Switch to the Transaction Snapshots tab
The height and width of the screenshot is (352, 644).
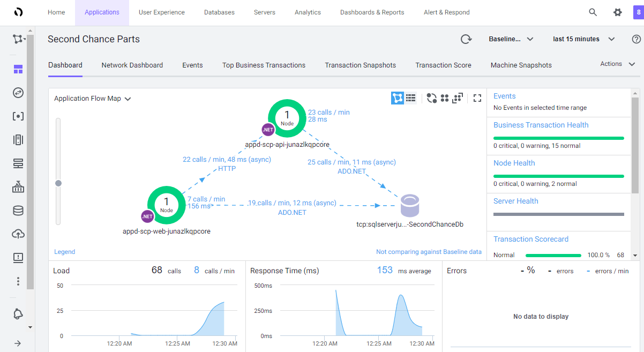(x=360, y=65)
